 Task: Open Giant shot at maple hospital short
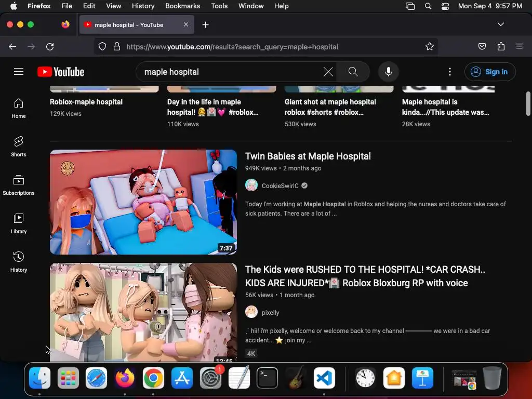330,107
